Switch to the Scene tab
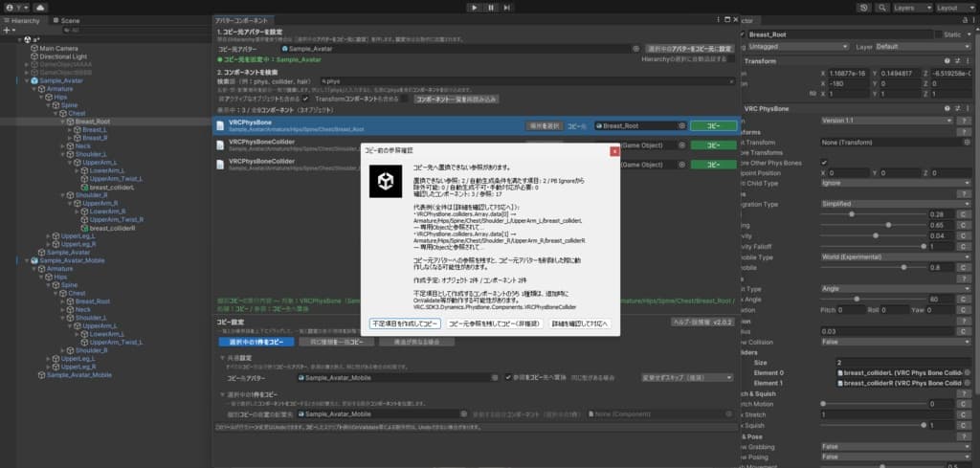This screenshot has height=468, width=980. 66,21
